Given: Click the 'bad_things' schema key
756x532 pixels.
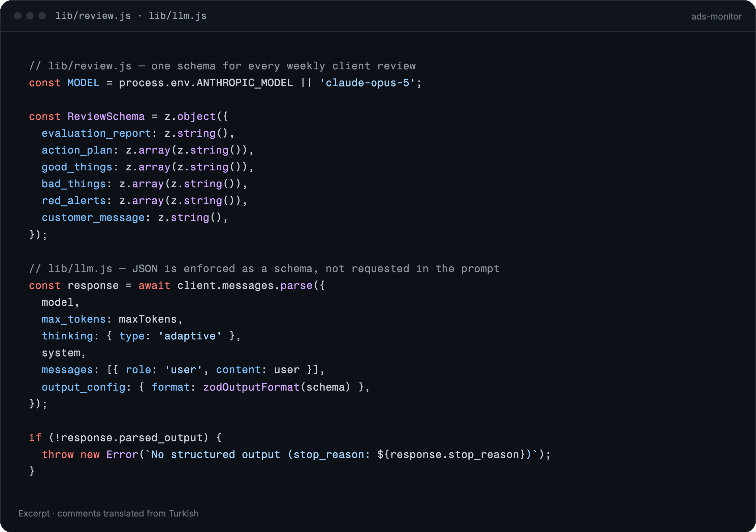Looking at the screenshot, I should (x=74, y=184).
